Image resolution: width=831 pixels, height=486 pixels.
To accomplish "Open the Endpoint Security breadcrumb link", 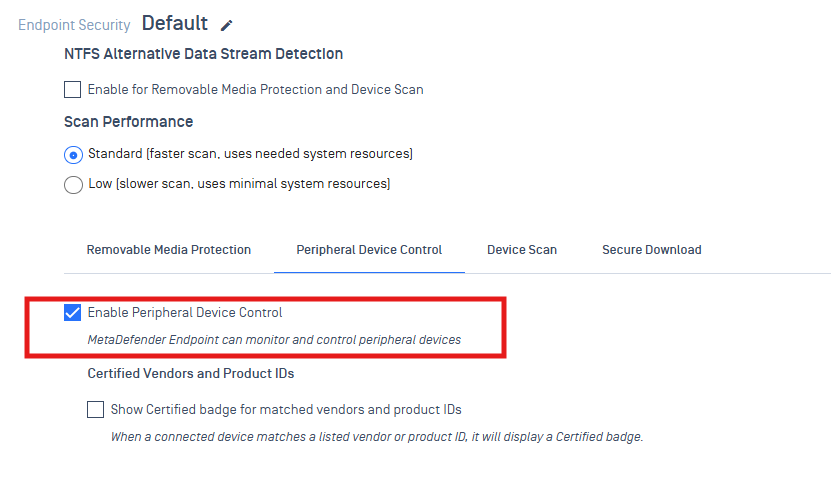I will (x=75, y=25).
